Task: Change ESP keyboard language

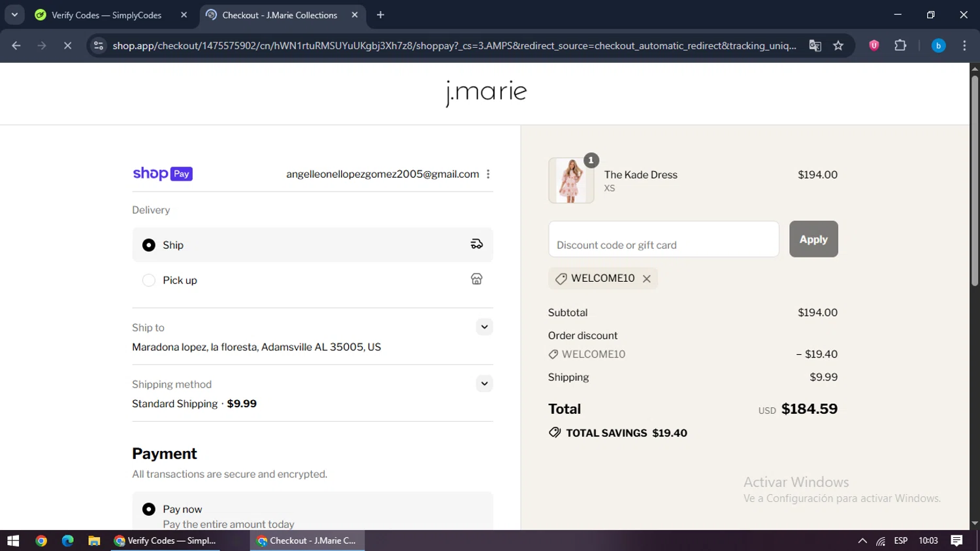Action: coord(901,541)
